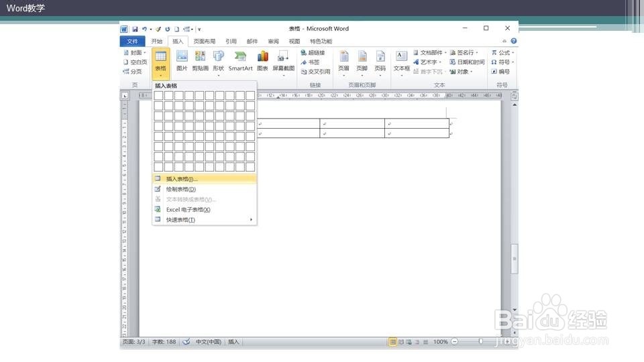
Task: Open the 形状 (Shapes) gallery
Action: pyautogui.click(x=218, y=63)
